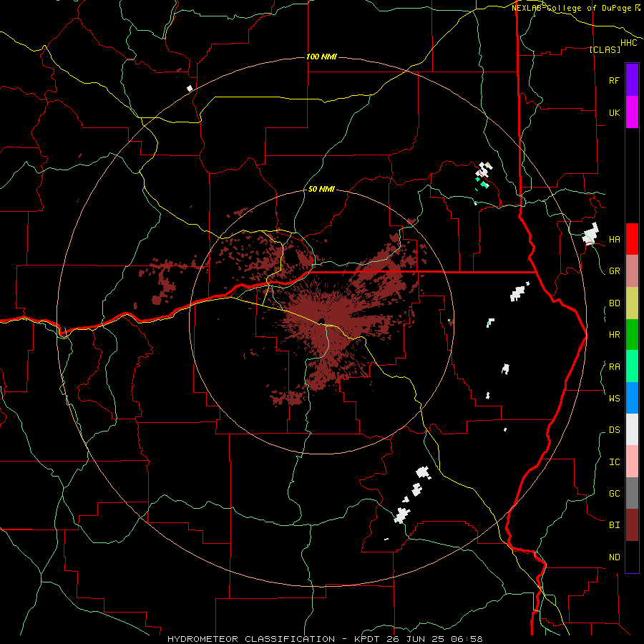
Task: Click the brown BI color swatch
Action: (x=632, y=525)
